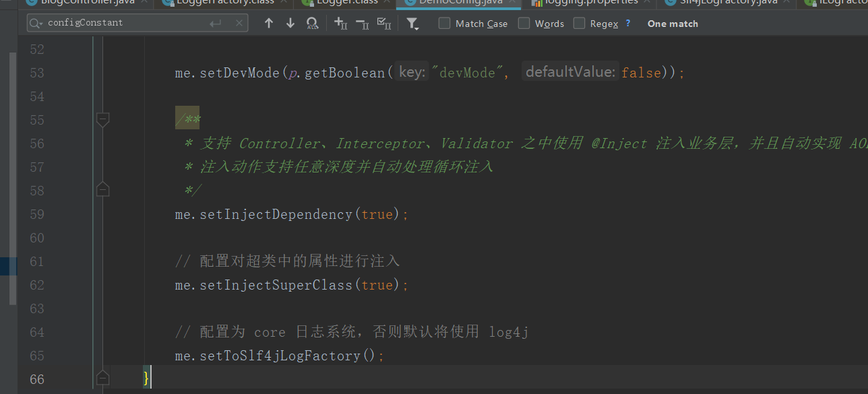Click unselect occurrence icon in find bar
Viewport: 868px width, 394px height.
click(x=362, y=24)
